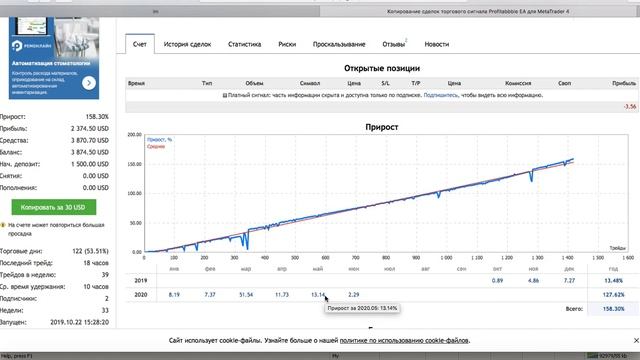The height and width of the screenshot is (360, 640).
Task: Click 2020 April growth value 11.73
Action: click(x=282, y=295)
